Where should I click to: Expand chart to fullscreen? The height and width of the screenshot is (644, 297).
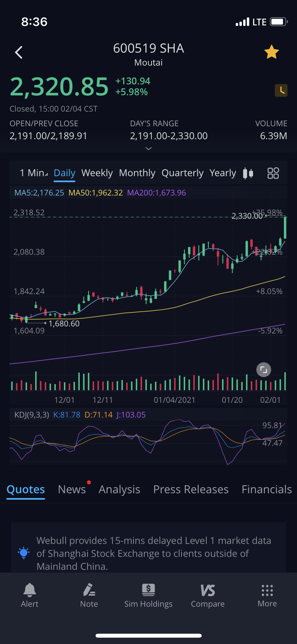[263, 370]
